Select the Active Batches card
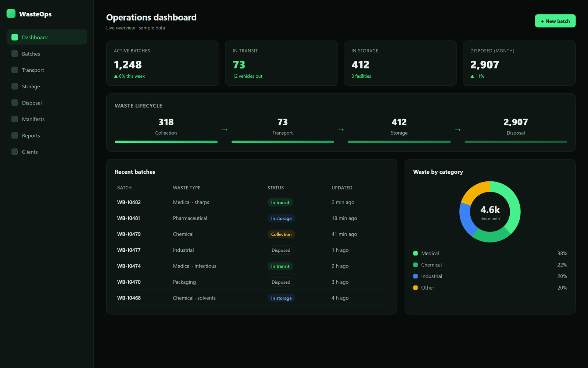The image size is (588, 368). point(162,63)
